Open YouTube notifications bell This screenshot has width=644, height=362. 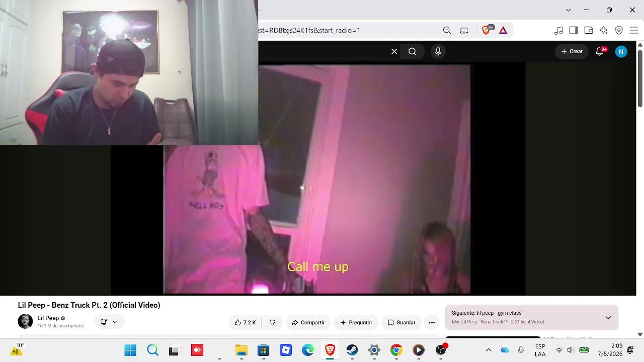(x=599, y=51)
